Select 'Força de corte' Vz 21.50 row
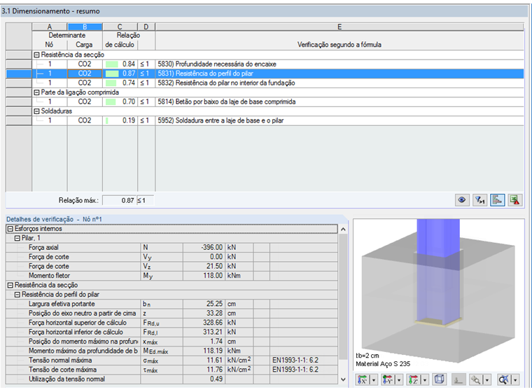Image resolution: width=532 pixels, height=392 pixels. [171, 267]
